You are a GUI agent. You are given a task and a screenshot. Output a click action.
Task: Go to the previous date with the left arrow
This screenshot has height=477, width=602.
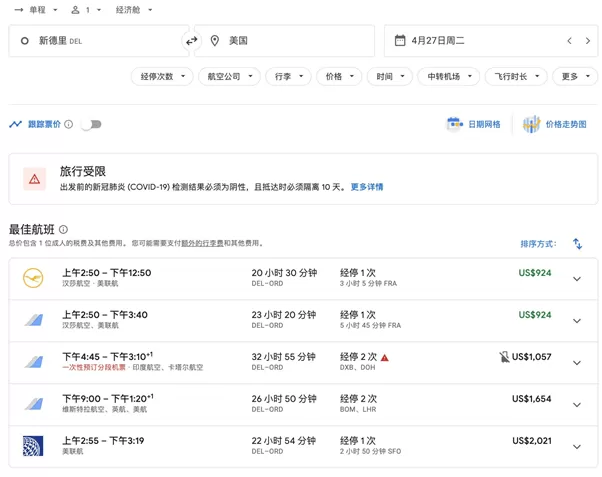click(x=569, y=41)
